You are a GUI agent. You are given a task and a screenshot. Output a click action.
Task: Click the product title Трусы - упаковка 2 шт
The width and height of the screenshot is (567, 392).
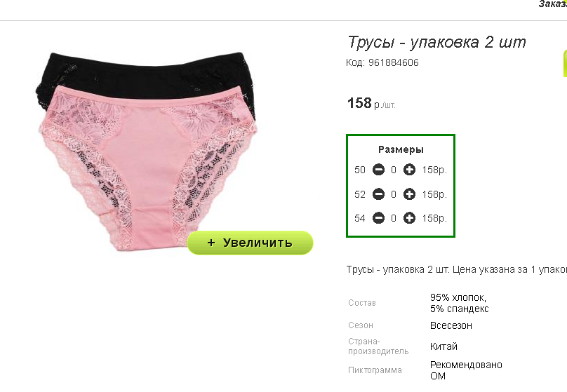coord(436,42)
